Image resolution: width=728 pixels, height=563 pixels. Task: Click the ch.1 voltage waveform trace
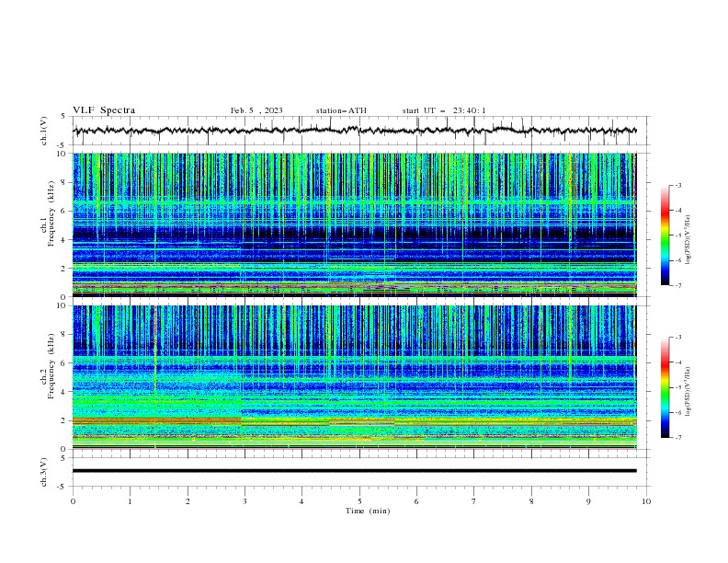[354, 131]
